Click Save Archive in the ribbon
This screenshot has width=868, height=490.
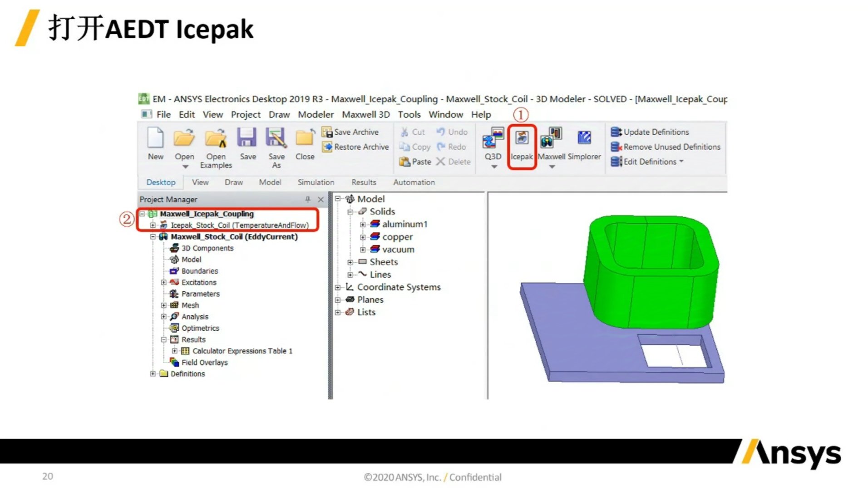(350, 132)
